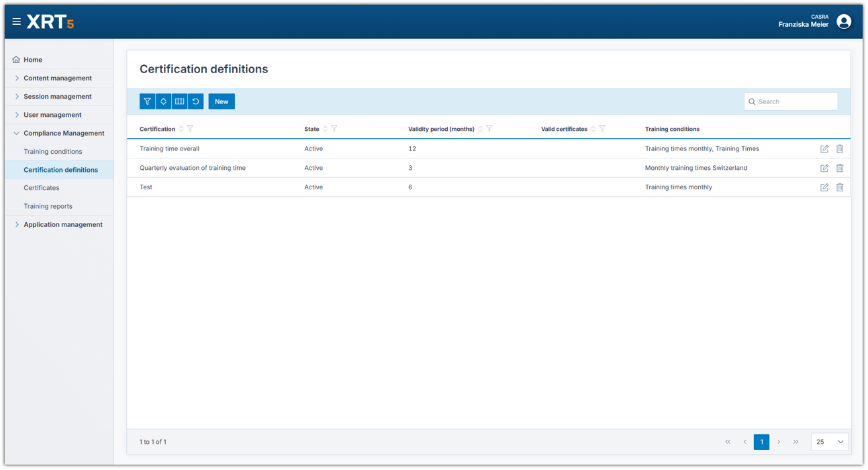
Task: Click the filter toolbar button
Action: click(147, 101)
